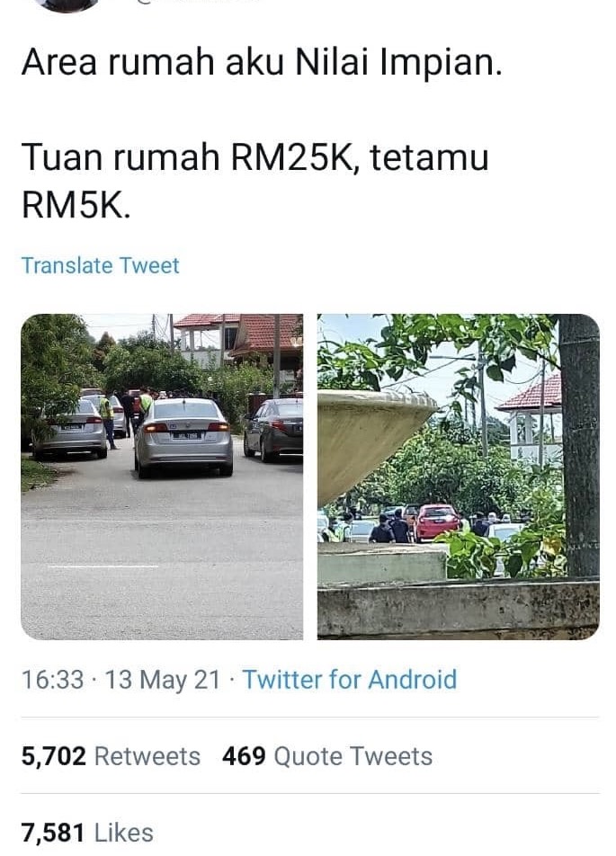Click the Translate Tweet link
This screenshot has width=616, height=856.
100,266
